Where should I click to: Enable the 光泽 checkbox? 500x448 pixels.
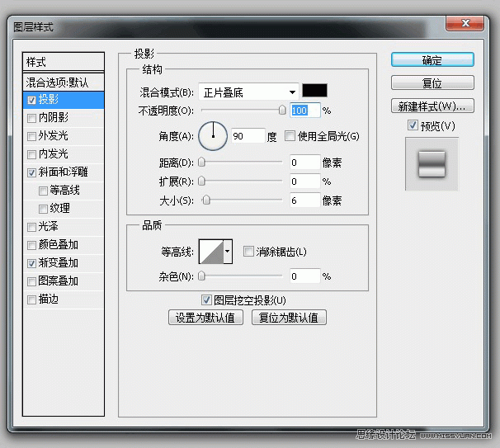(31, 227)
